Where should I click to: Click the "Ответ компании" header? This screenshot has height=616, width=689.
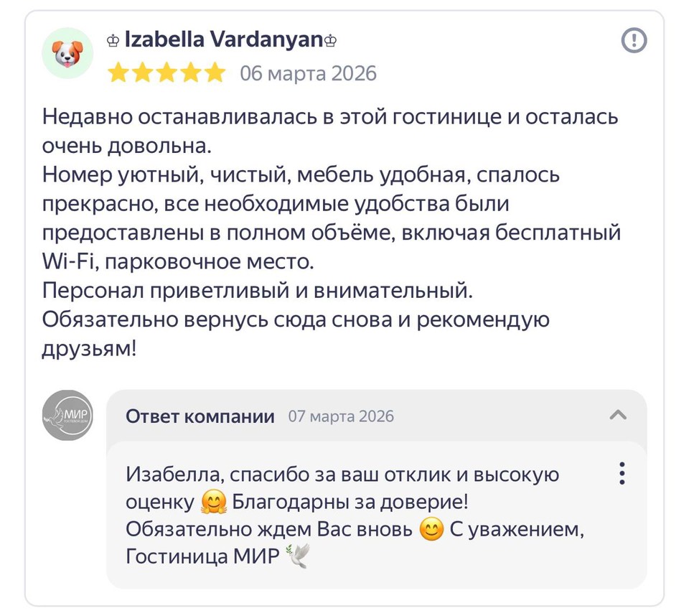point(200,416)
